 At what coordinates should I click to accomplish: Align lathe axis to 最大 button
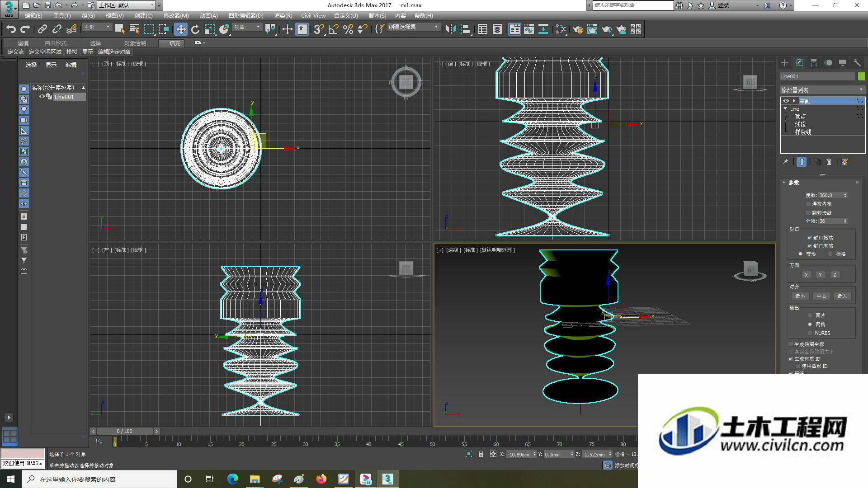[x=842, y=296]
